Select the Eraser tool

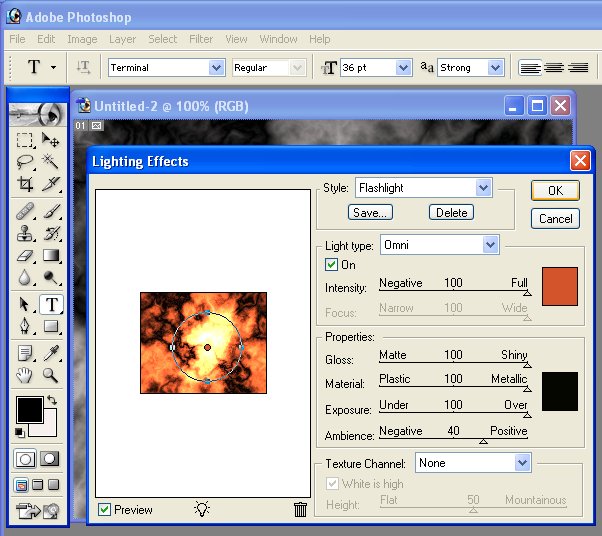pos(25,256)
